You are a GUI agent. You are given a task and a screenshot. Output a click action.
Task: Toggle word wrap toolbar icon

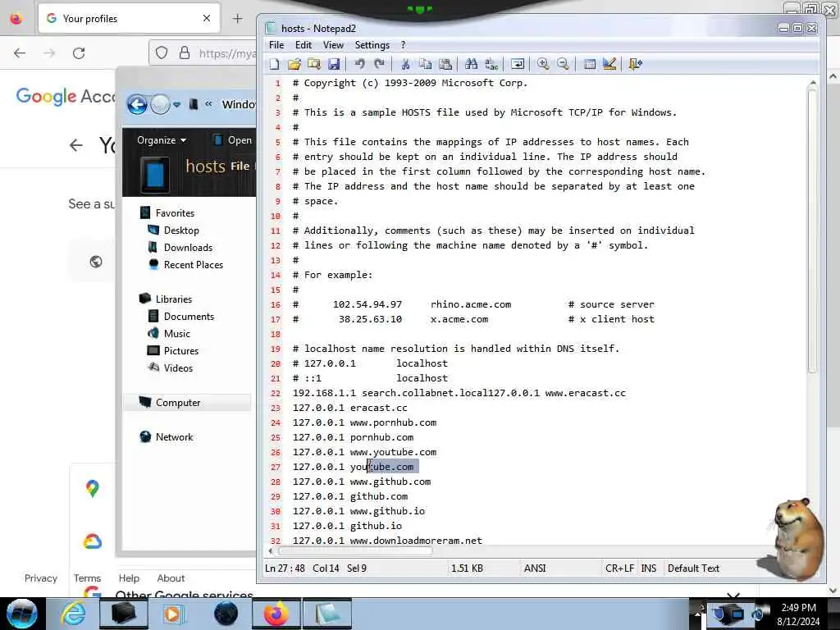(x=518, y=64)
